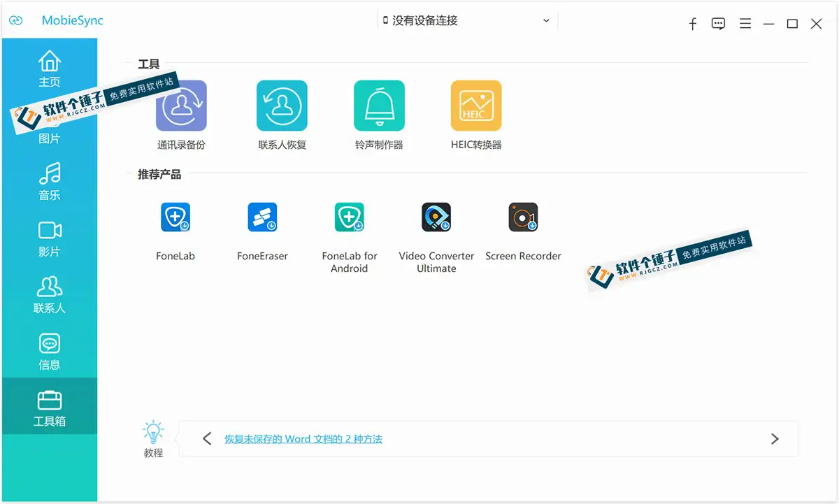
Task: Maximize the MobieSync window
Action: click(792, 24)
